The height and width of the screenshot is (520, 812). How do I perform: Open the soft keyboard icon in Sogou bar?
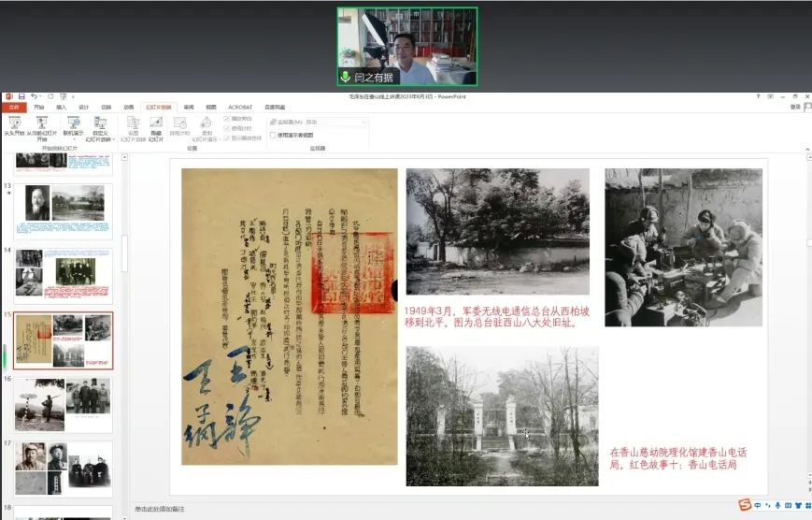[x=789, y=505]
